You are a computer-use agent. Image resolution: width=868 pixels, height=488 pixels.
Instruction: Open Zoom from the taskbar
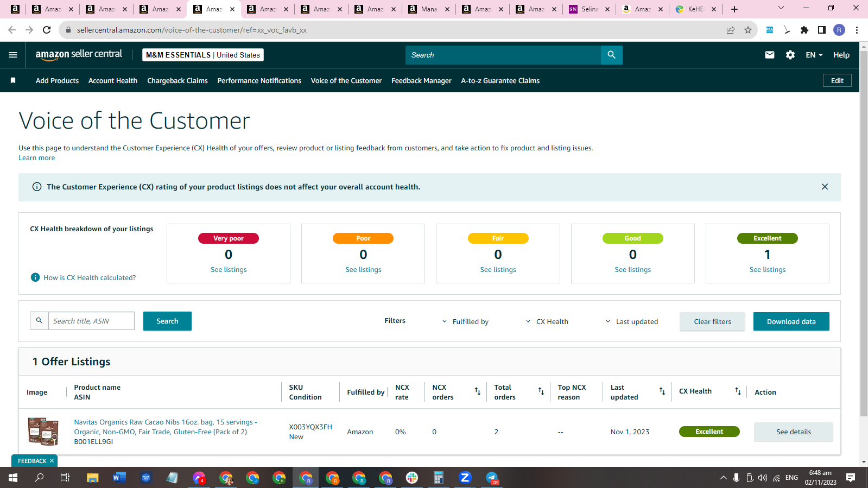pos(465,478)
